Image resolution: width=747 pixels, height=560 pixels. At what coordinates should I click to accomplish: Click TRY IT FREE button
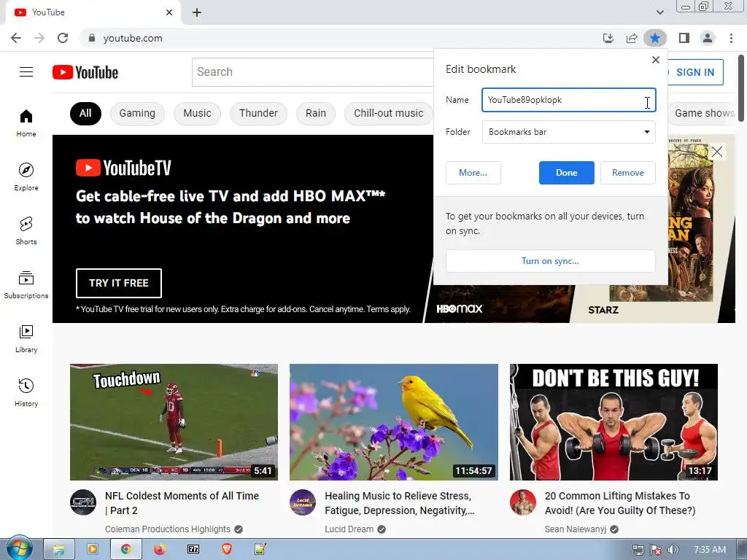pyautogui.click(x=119, y=283)
